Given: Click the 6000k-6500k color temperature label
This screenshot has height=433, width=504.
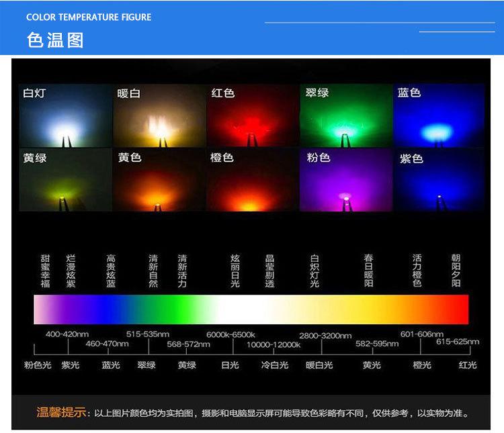Looking at the screenshot, I should [230, 335].
